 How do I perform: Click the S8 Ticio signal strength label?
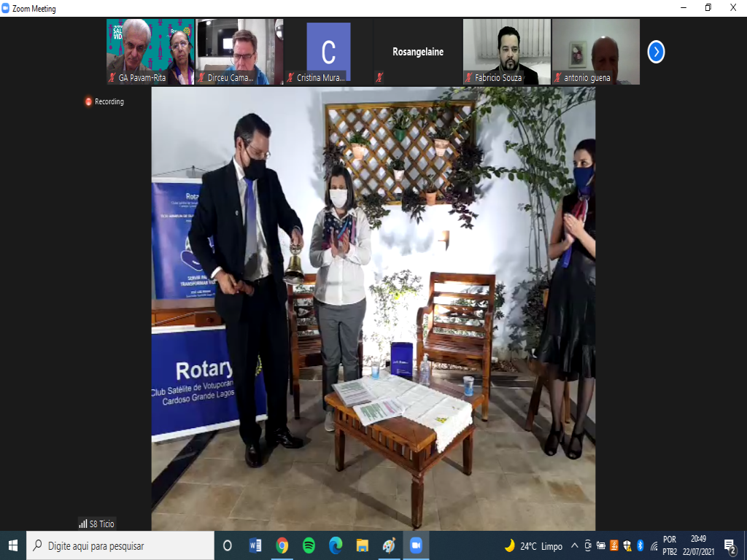[97, 524]
